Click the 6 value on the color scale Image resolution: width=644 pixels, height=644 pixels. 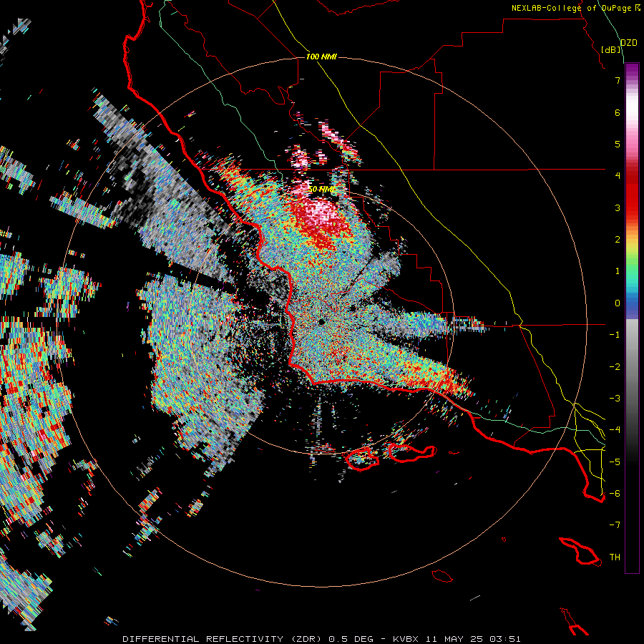(618, 112)
